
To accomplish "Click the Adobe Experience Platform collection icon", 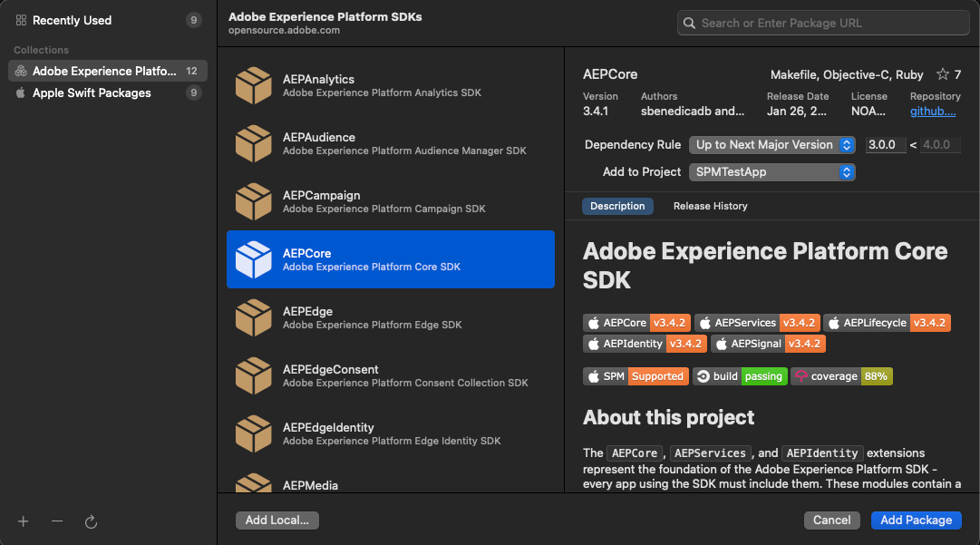I will tap(21, 72).
